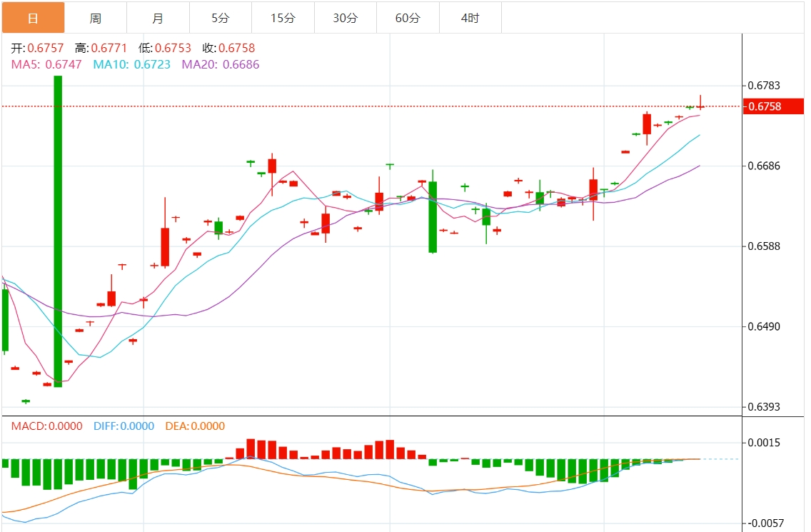Click the 开:0.6757 open price value
The width and height of the screenshot is (811, 532).
tap(37, 48)
